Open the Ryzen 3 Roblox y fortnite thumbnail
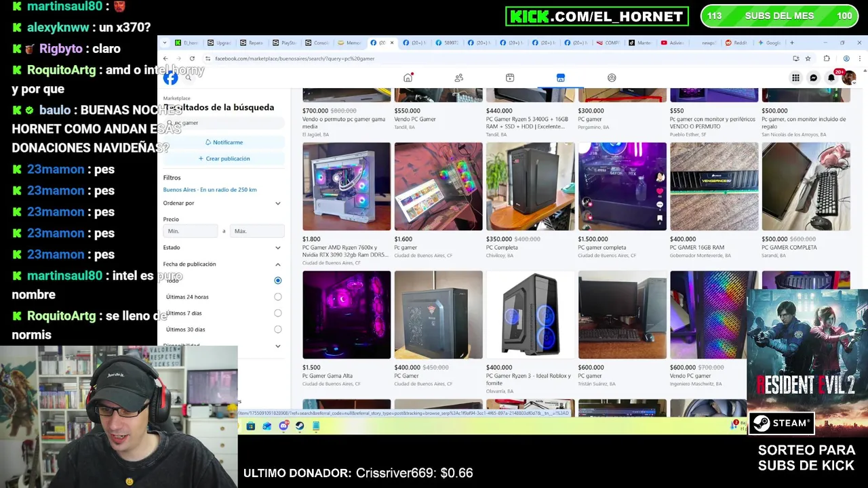 (x=530, y=315)
